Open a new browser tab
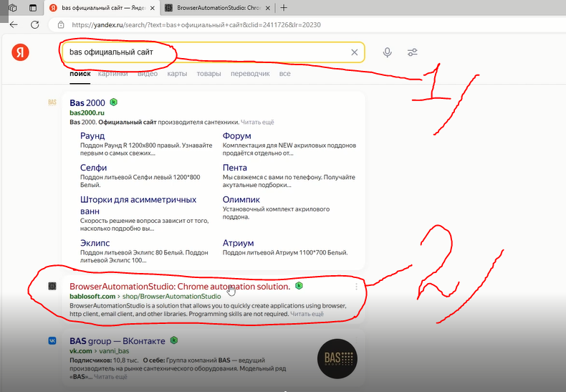Screen dimensions: 566x392 click(284, 8)
